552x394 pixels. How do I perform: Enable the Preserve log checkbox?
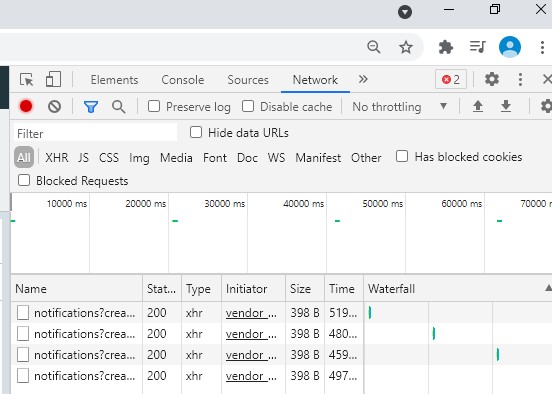pyautogui.click(x=154, y=106)
